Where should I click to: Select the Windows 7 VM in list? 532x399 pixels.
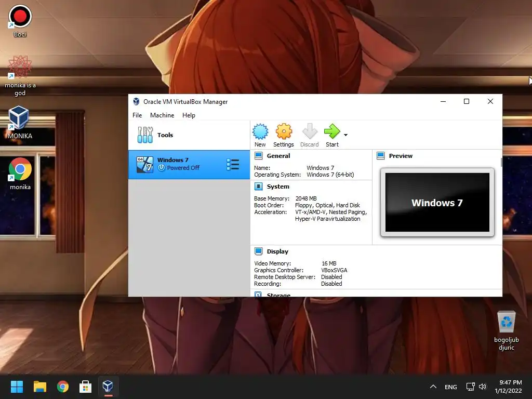coord(189,165)
